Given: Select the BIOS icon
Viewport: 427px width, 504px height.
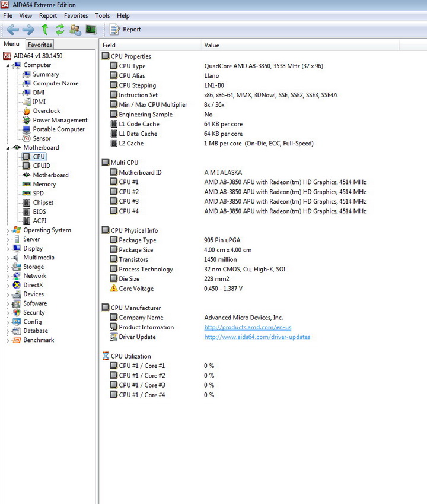Looking at the screenshot, I should [x=27, y=211].
